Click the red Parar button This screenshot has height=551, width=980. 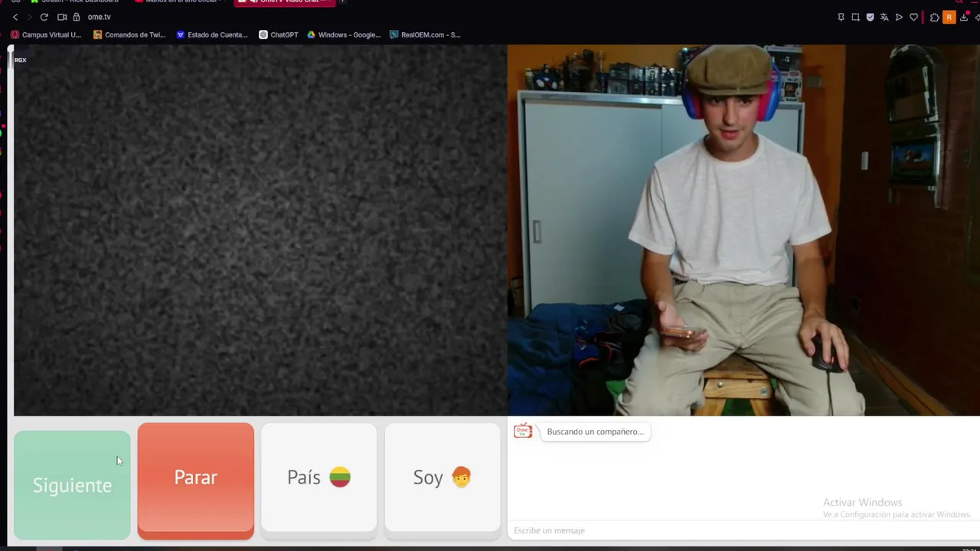(x=196, y=481)
